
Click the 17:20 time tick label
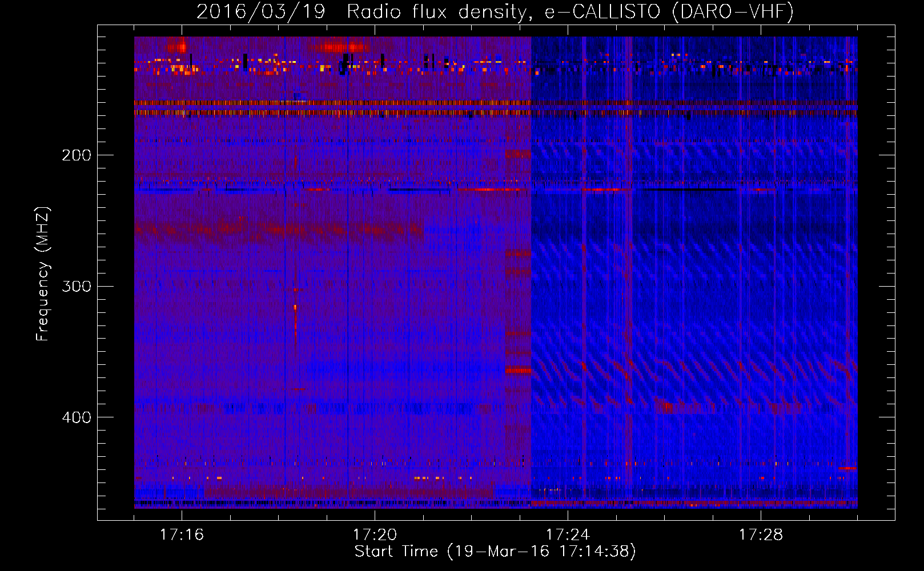tap(375, 534)
